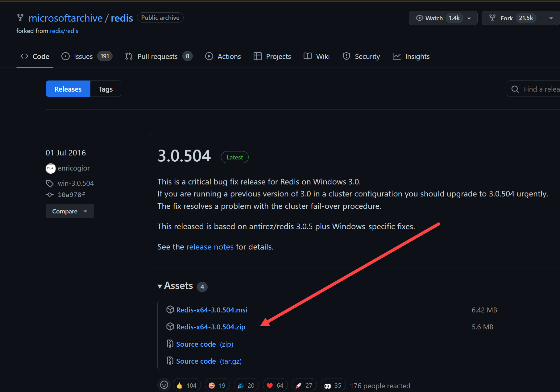Toggle the rocket reaction (27)
The image size is (560, 392).
pyautogui.click(x=304, y=386)
